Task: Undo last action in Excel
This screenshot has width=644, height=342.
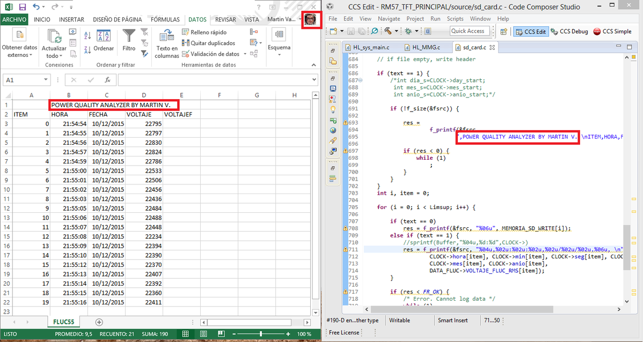Action: pyautogui.click(x=36, y=7)
